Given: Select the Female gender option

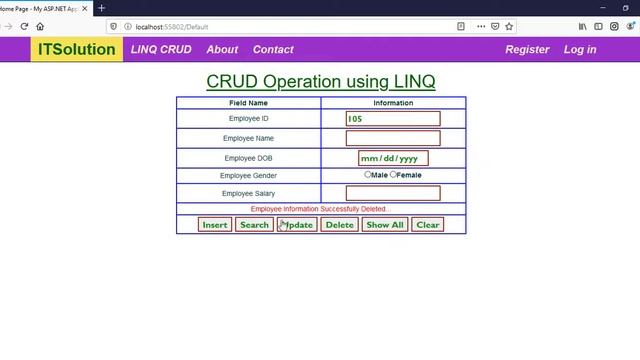Looking at the screenshot, I should [x=393, y=174].
